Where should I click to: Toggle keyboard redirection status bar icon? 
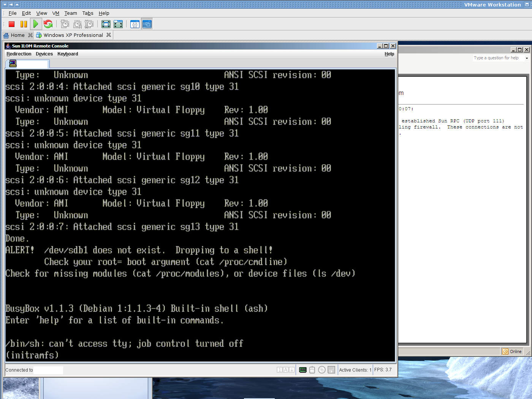pos(303,370)
